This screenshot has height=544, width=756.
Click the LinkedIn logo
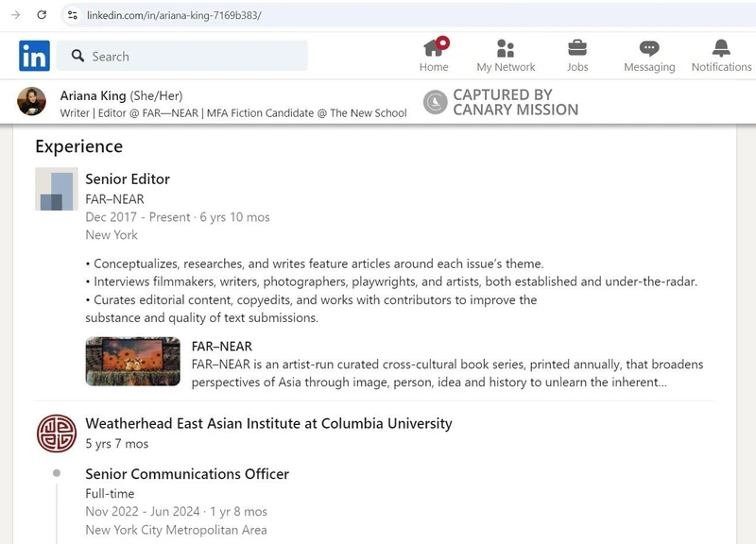pyautogui.click(x=33, y=57)
